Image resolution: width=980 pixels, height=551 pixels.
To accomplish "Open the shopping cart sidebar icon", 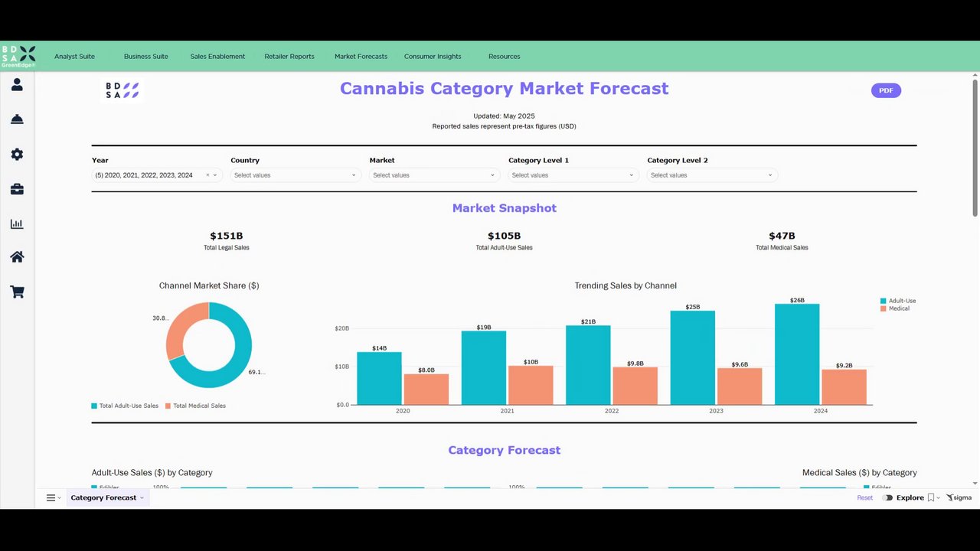I will coord(17,292).
